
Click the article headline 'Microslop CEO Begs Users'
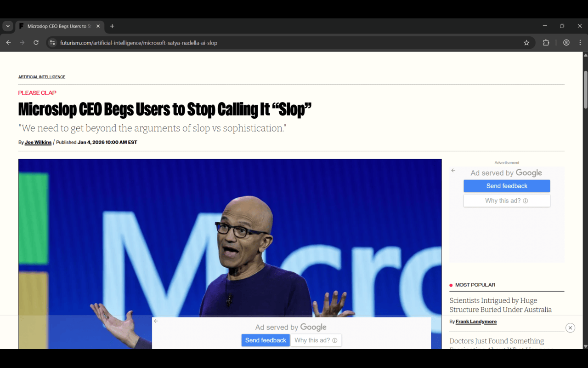click(x=165, y=109)
